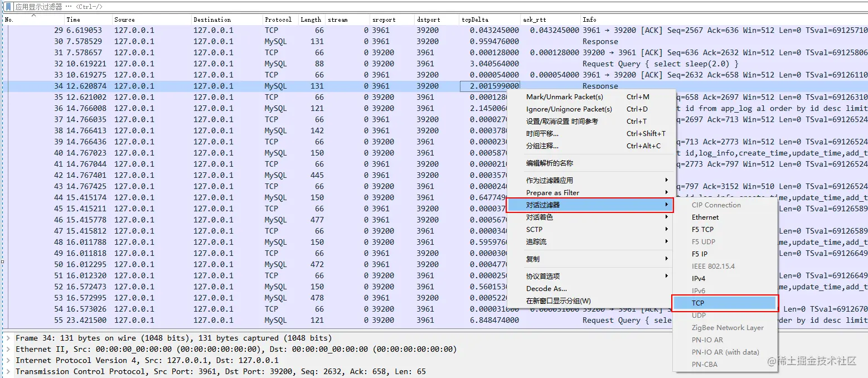Open the Prepare as Filter submenu
The image size is (868, 378).
coord(590,193)
